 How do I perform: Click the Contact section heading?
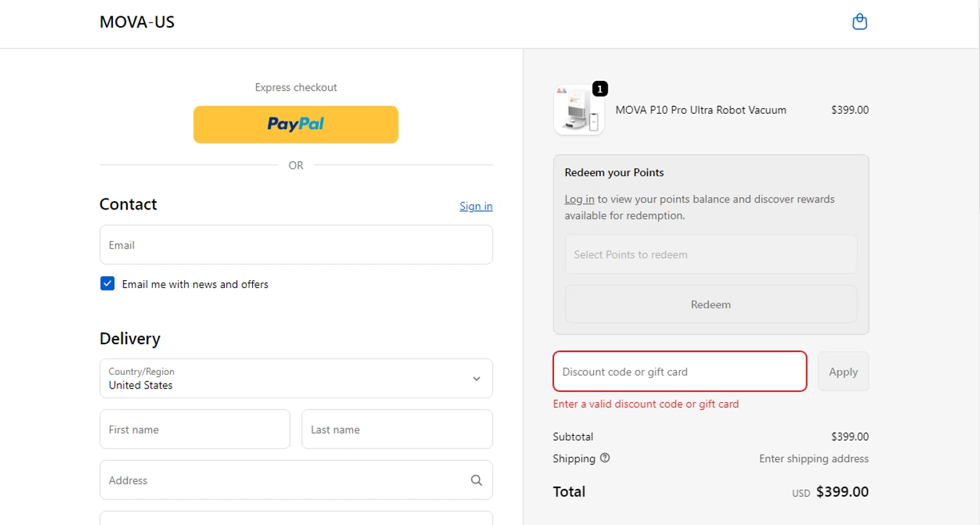coord(128,204)
